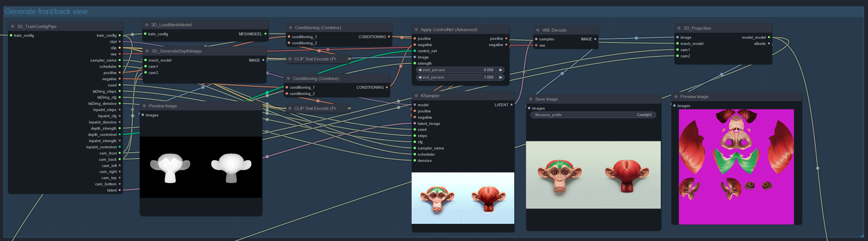Image resolution: width=868 pixels, height=241 pixels.
Task: Click the depth_controlnet output socket on 3D_TrainConfigPipe
Action: point(120,135)
